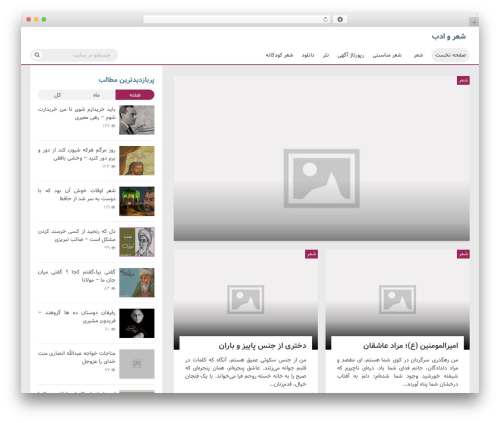The image size is (500, 423).
Task: Click the view count eye icon under وحشی بافقی post
Action: click(x=113, y=167)
